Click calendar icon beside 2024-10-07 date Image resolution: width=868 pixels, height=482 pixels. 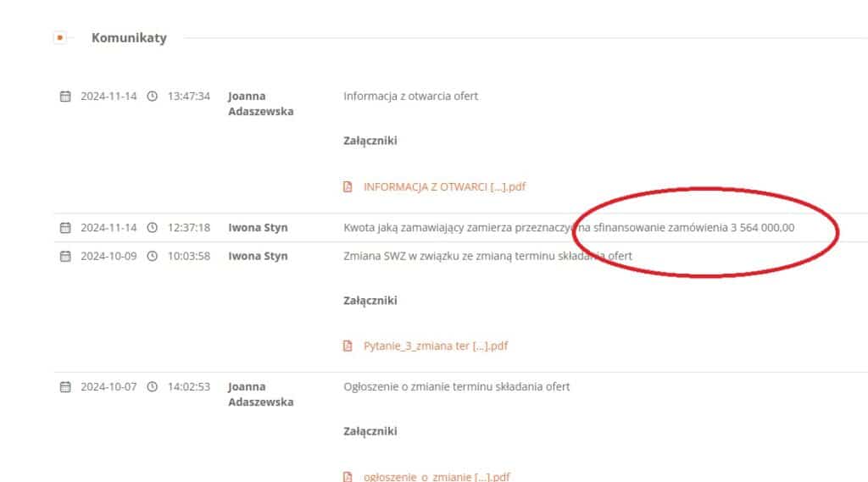tap(65, 387)
